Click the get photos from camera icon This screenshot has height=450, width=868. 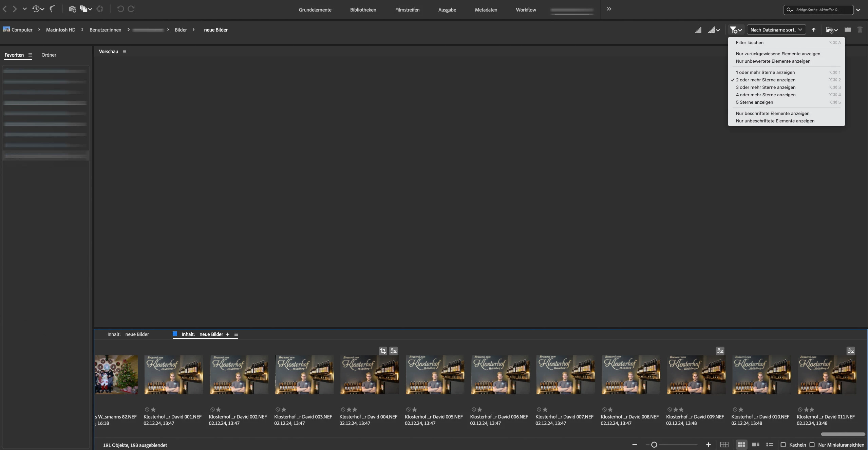[x=72, y=9]
